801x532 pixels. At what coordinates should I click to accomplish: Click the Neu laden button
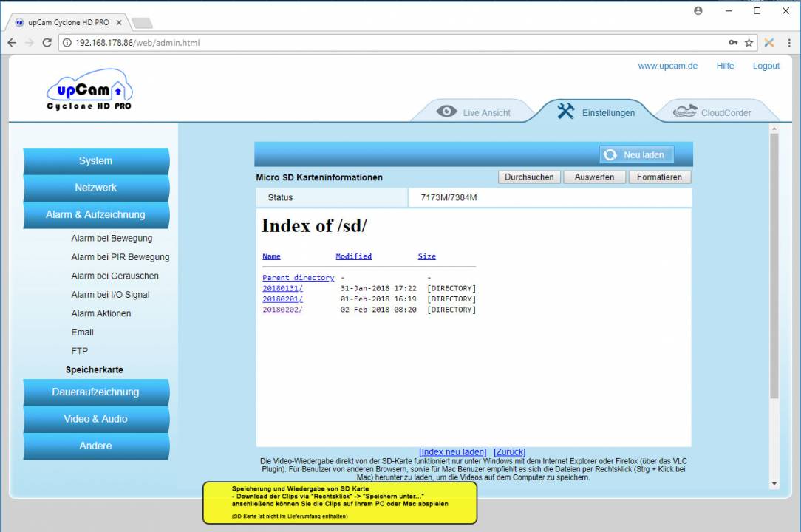coord(636,155)
